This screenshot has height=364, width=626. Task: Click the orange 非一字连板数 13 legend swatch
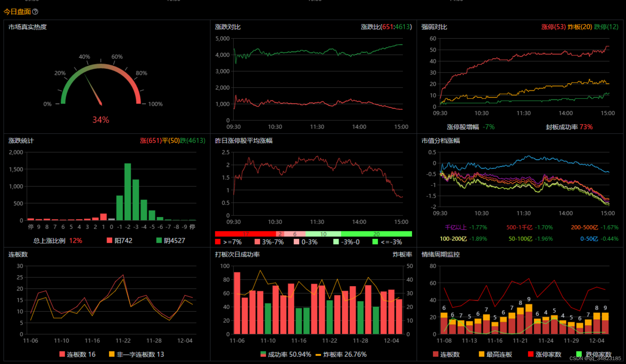pos(112,354)
